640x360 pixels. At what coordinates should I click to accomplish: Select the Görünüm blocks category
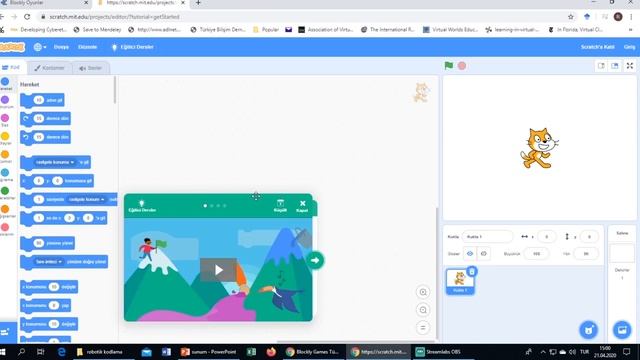tap(5, 102)
